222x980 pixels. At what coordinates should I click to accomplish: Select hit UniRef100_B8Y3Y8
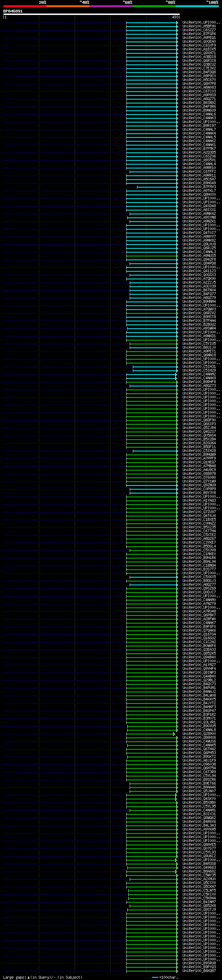tap(199, 493)
